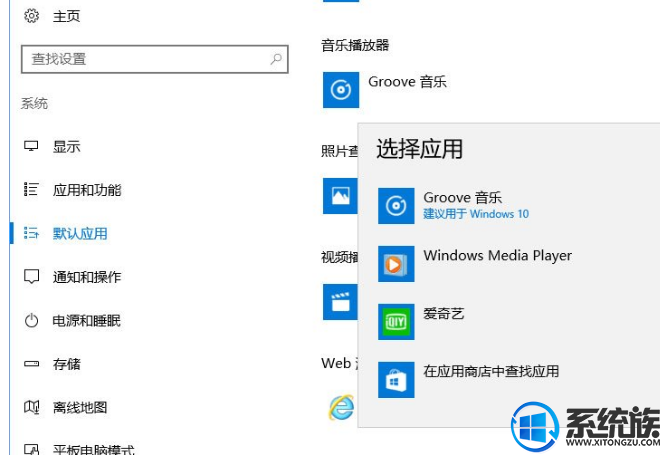This screenshot has height=455, width=660.
Task: Open 电源和睡眠 settings page
Action: click(x=87, y=320)
